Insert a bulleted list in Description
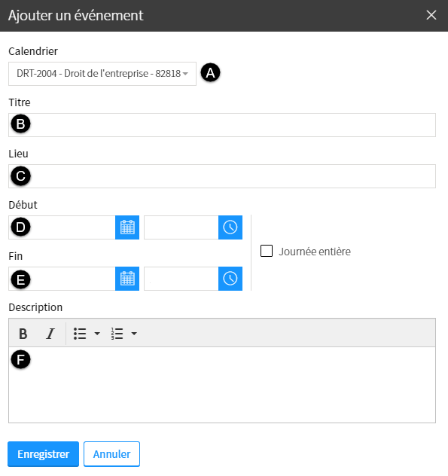Image resolution: width=448 pixels, height=476 pixels. coord(80,334)
